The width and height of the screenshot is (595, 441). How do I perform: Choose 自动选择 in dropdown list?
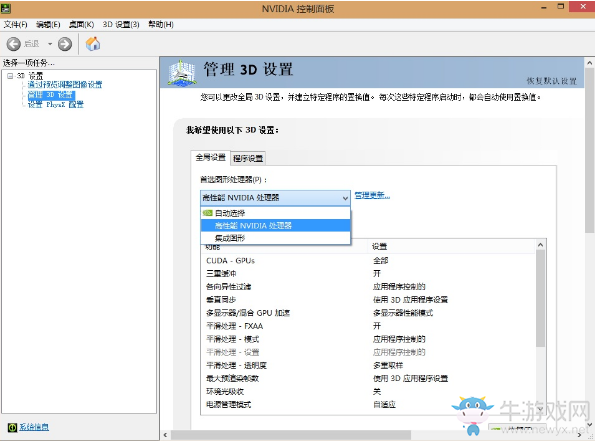(275, 213)
